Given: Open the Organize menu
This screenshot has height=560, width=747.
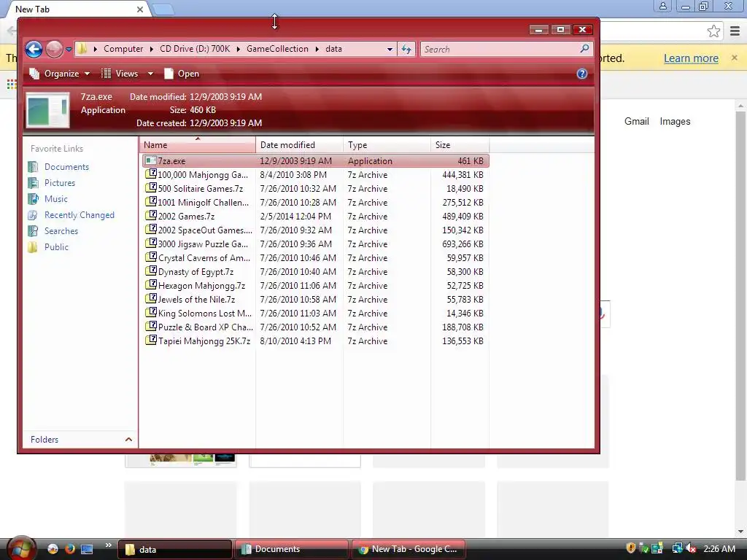Looking at the screenshot, I should click(60, 74).
